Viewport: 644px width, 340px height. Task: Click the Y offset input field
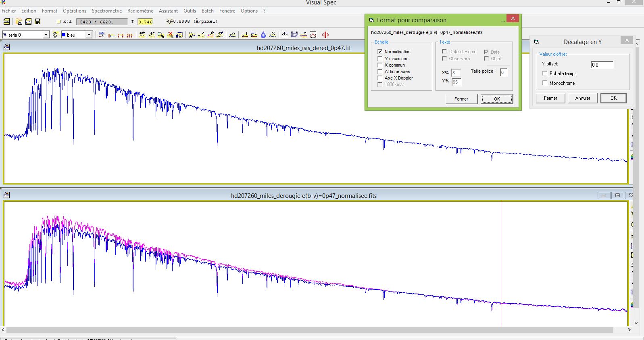[602, 65]
